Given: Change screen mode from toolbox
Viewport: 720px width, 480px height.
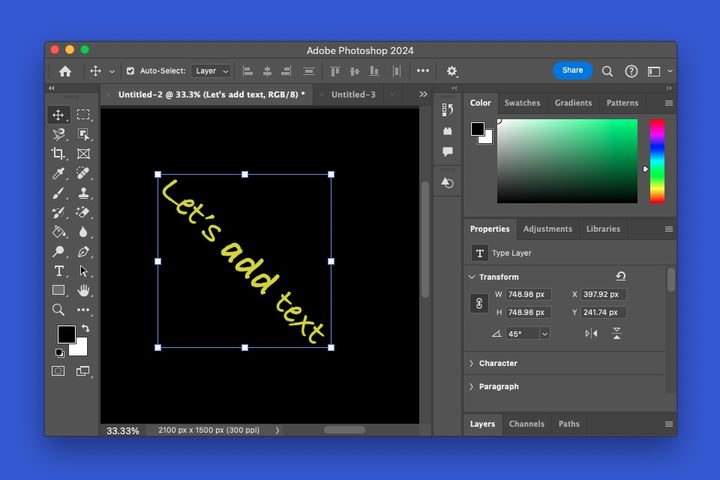Looking at the screenshot, I should [x=83, y=371].
